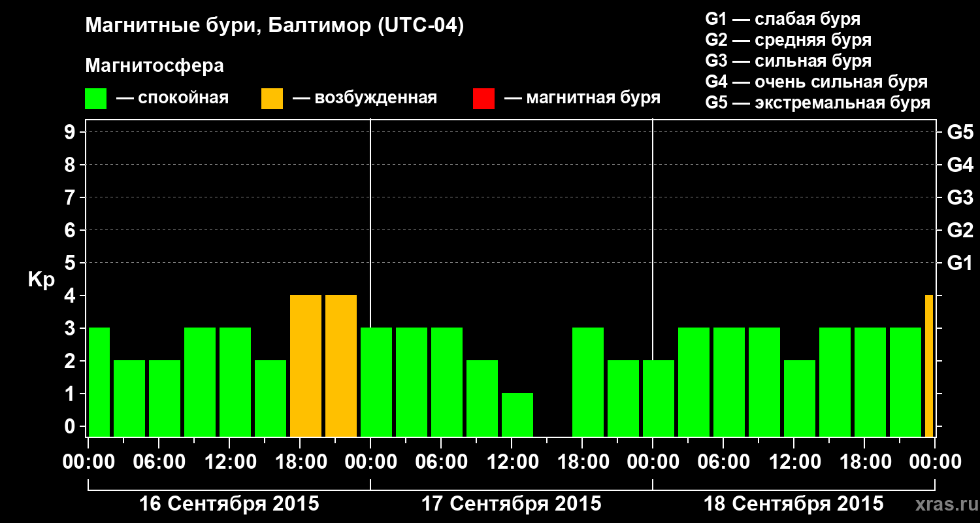Click the 'G3 — сильная буря' legend line

click(x=789, y=61)
